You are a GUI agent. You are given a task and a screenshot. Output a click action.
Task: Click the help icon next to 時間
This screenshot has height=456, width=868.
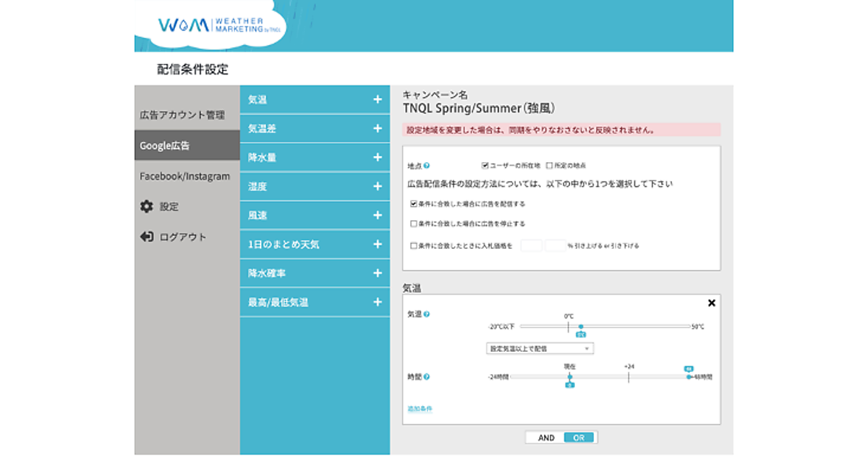click(x=427, y=376)
